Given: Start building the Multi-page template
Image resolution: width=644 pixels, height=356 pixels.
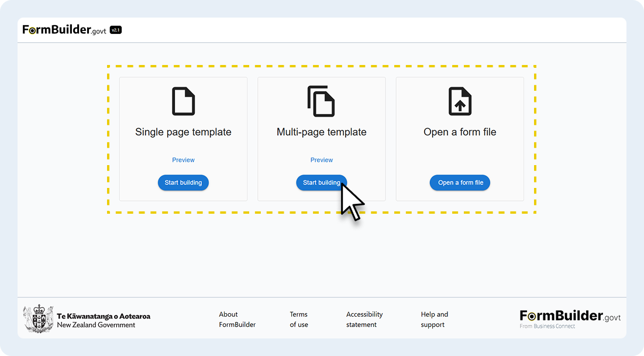Looking at the screenshot, I should pos(322,183).
